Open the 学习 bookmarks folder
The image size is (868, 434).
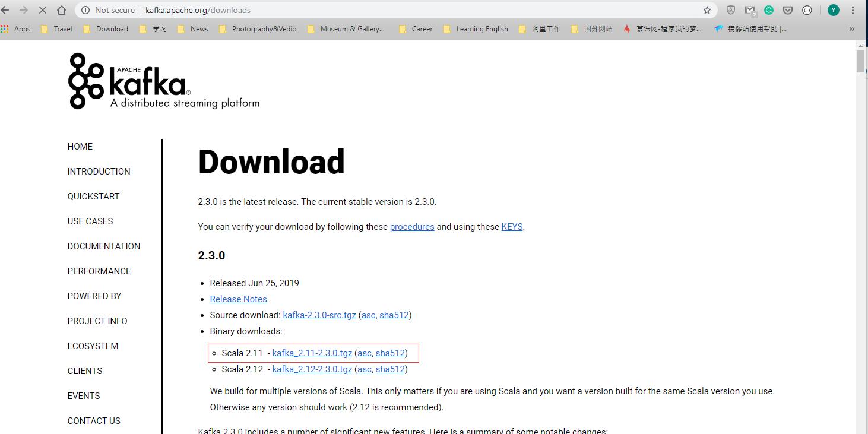[x=153, y=28]
